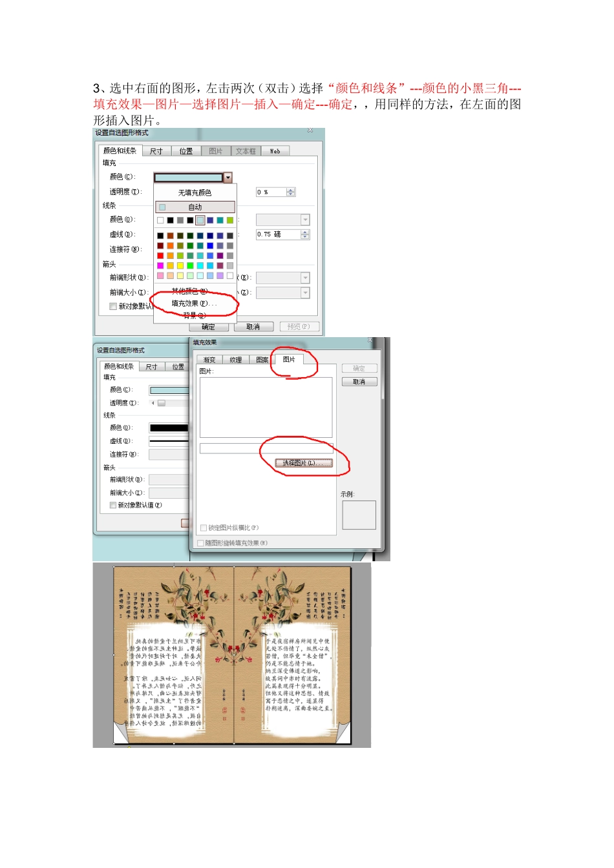Click 确定 beside the 预览 button
This screenshot has height=868, width=614.
pos(209,327)
